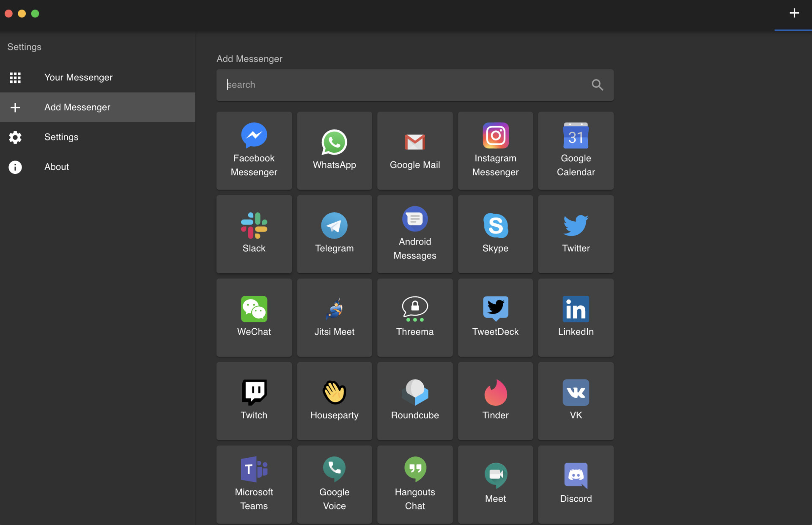Viewport: 812px width, 525px height.
Task: Open the Settings section in the sidebar
Action: (x=61, y=137)
